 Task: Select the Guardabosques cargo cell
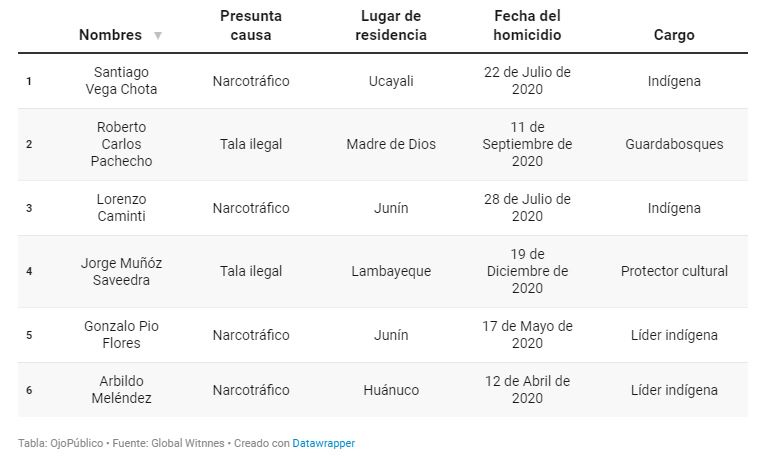[x=674, y=144]
